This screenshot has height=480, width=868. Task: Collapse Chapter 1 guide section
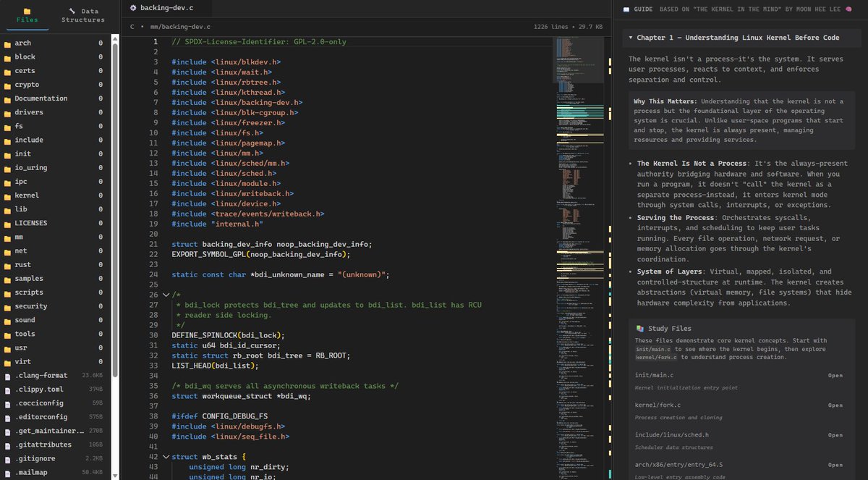[741, 38]
